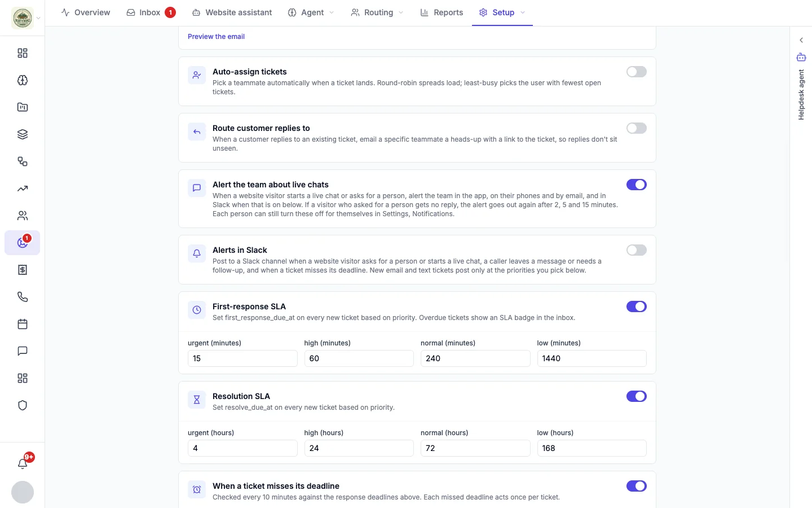
Task: Open the brain icon in sidebar
Action: point(23,80)
